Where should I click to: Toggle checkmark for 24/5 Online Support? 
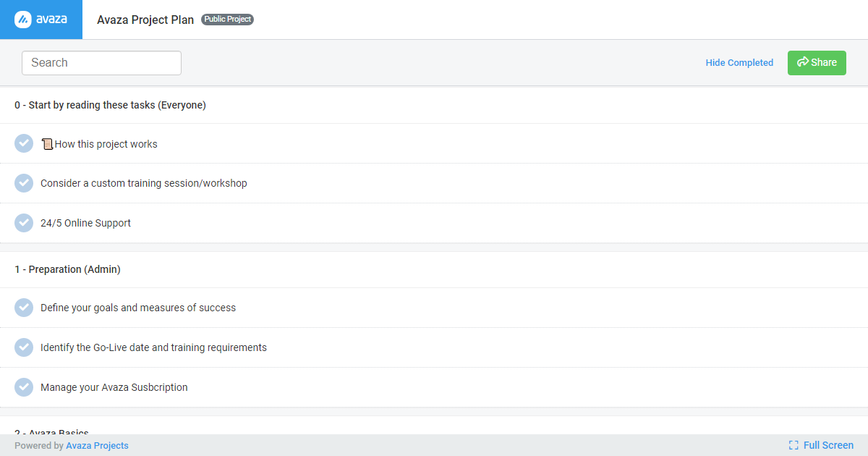(x=24, y=223)
